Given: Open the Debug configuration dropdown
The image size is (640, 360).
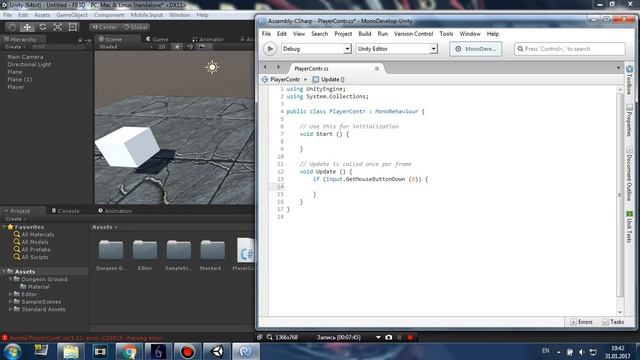Looking at the screenshot, I should coord(316,49).
